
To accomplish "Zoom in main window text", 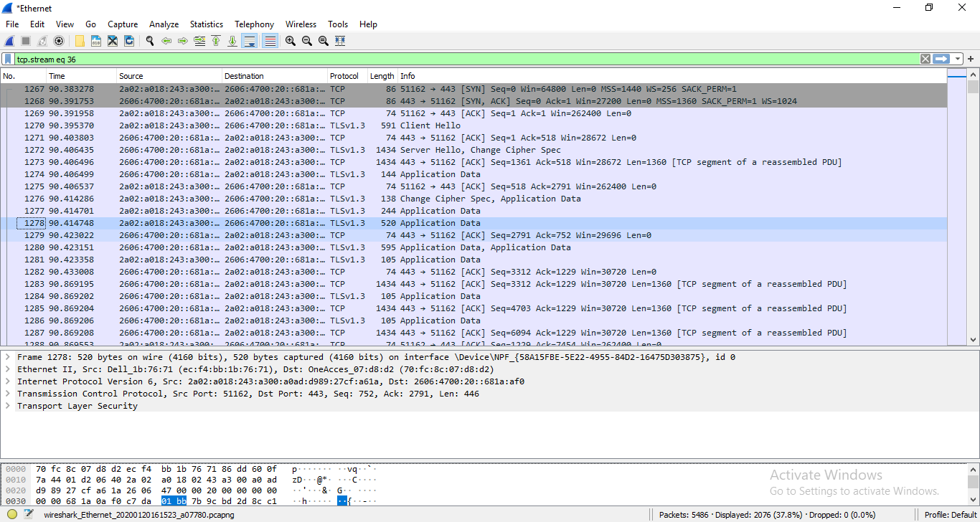I will pos(291,41).
